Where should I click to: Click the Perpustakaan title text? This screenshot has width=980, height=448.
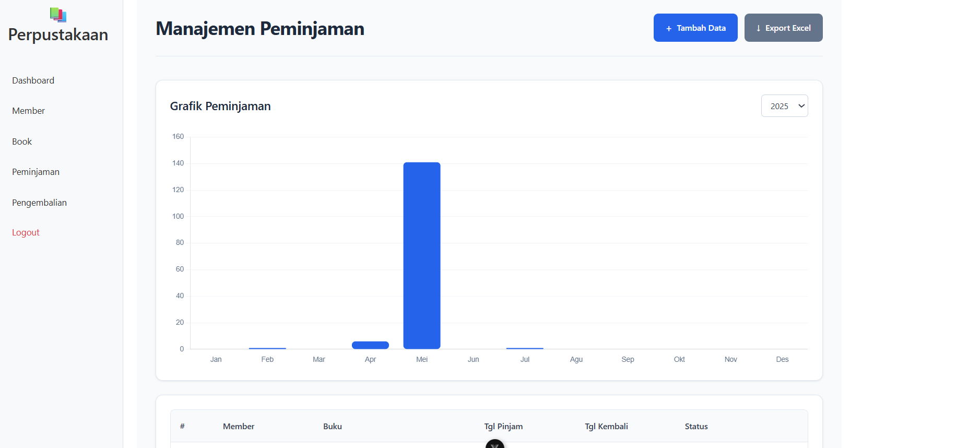[58, 35]
